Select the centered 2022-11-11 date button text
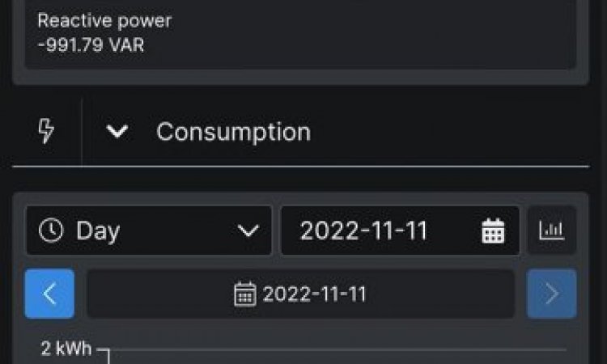 tap(314, 294)
